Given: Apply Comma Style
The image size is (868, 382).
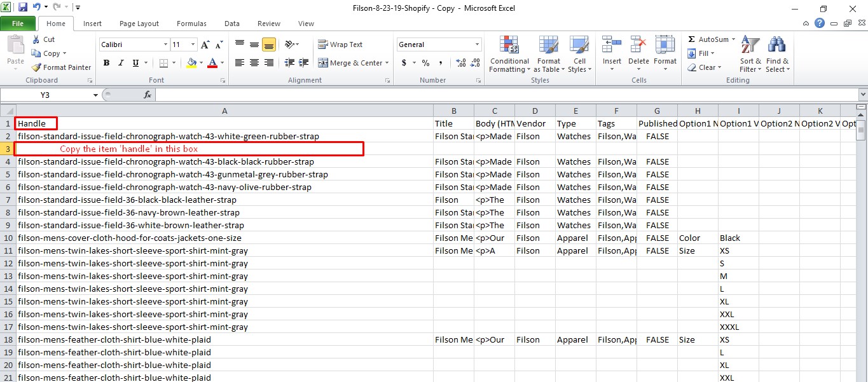Looking at the screenshot, I should [x=441, y=63].
